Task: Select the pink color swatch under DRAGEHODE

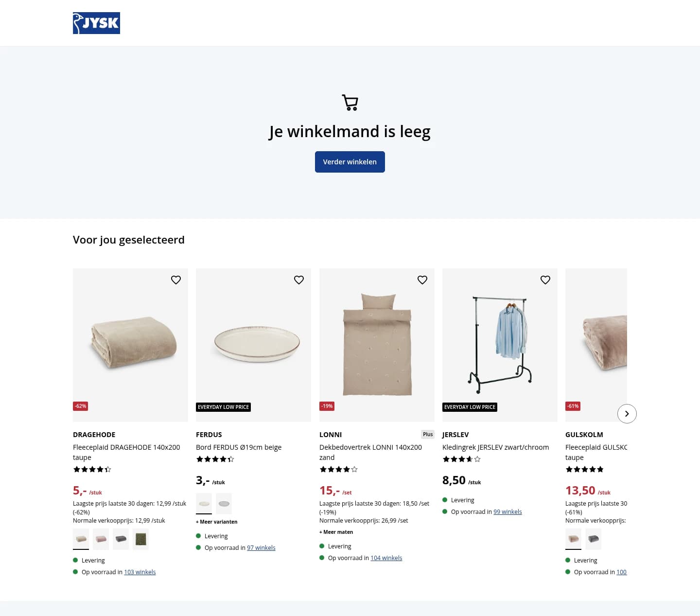Action: (x=101, y=539)
